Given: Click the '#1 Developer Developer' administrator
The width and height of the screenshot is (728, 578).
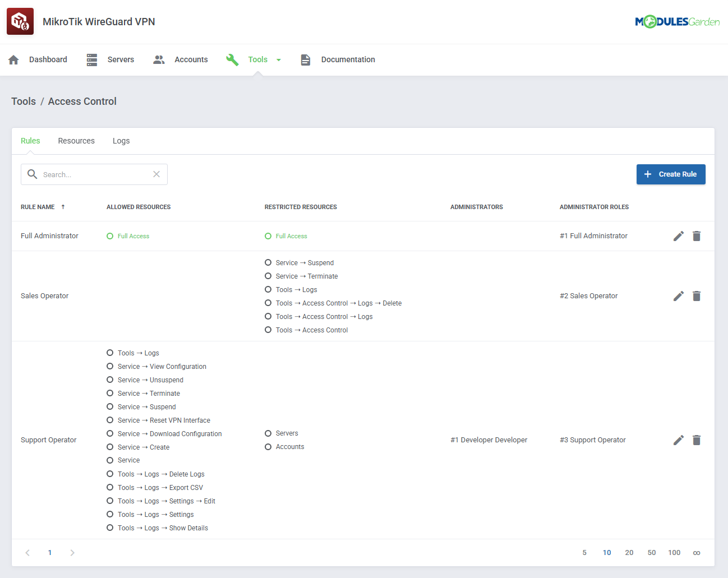Looking at the screenshot, I should tap(489, 440).
